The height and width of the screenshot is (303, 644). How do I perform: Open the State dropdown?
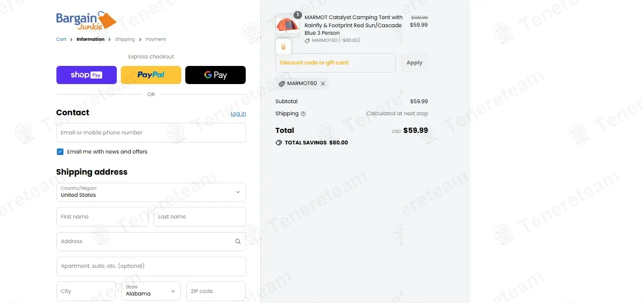point(151,291)
